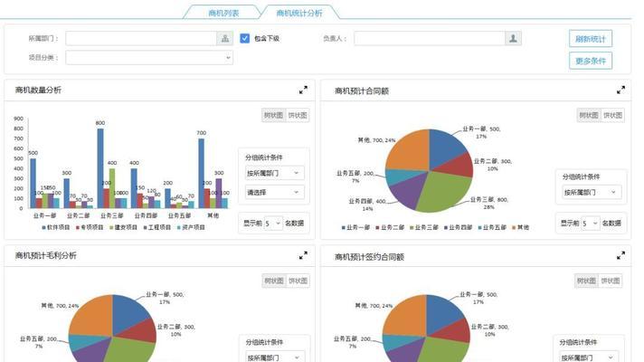Open the 显示前 5 dropdown in 商机预计合同额
The height and width of the screenshot is (362, 644).
point(591,224)
